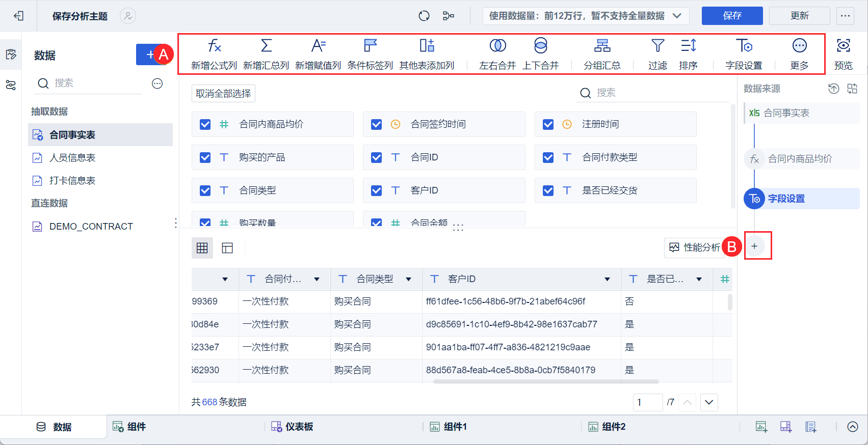Click the add dashboard icon in bottom bar
The image size is (868, 445).
[786, 427]
